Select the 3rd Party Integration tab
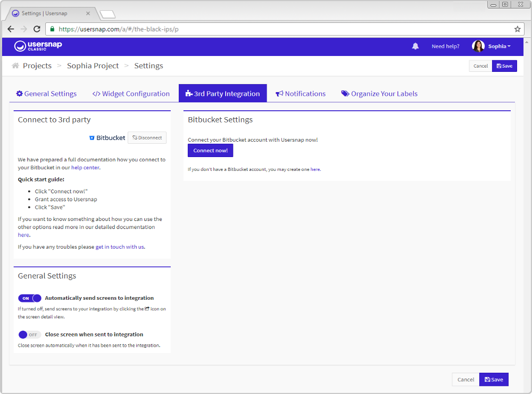The height and width of the screenshot is (394, 532). click(x=222, y=93)
